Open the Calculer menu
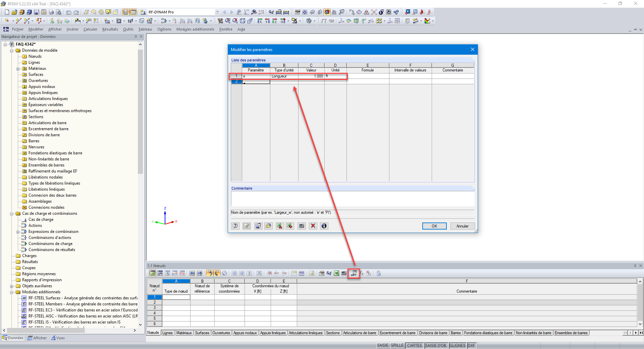 coord(90,29)
